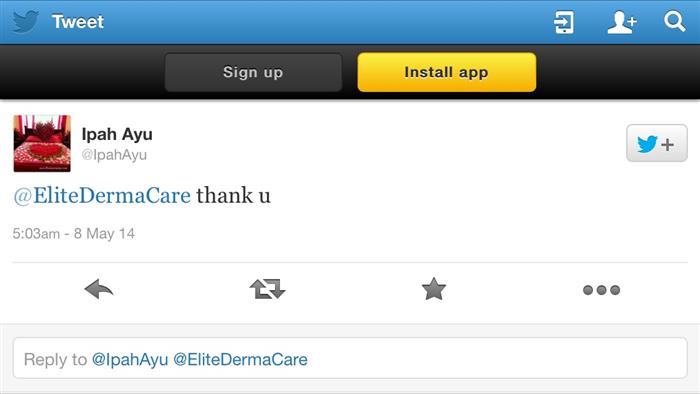Click the 5:03am - 8 May 14 timestamp
700x394 pixels.
tap(74, 233)
